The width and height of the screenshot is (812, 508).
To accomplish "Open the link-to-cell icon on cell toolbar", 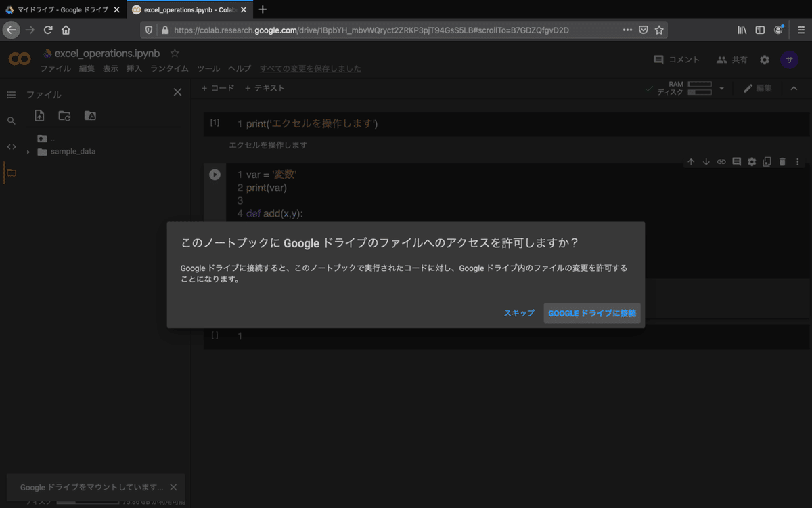I will [721, 161].
